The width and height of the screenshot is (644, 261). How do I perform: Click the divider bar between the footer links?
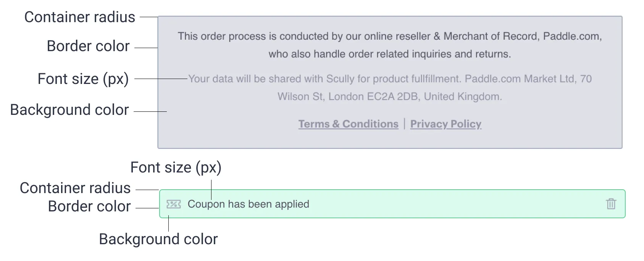[x=404, y=124]
